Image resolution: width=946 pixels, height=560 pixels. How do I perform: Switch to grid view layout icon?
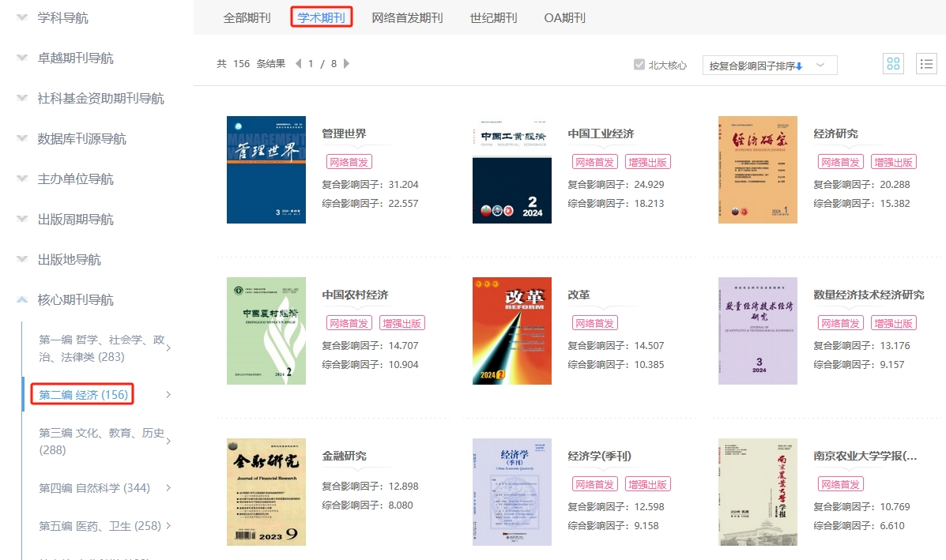click(x=893, y=64)
